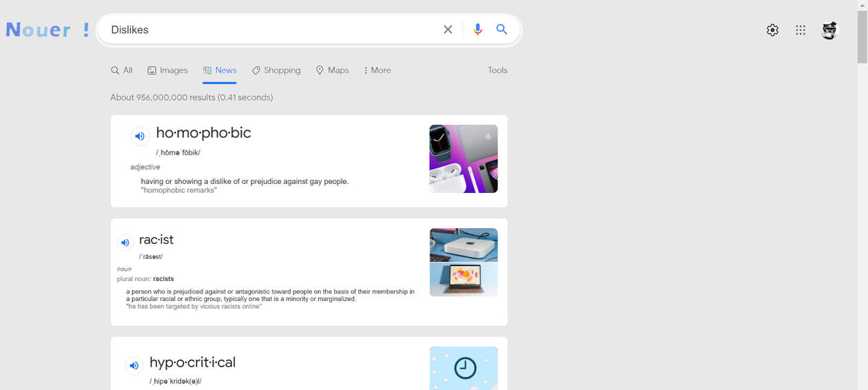Click the clock thumbnail image
The width and height of the screenshot is (868, 390).
[x=463, y=367]
